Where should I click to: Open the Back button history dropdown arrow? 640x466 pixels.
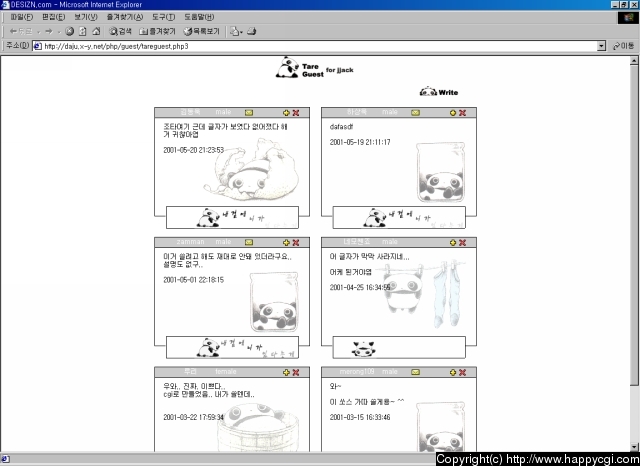point(38,32)
